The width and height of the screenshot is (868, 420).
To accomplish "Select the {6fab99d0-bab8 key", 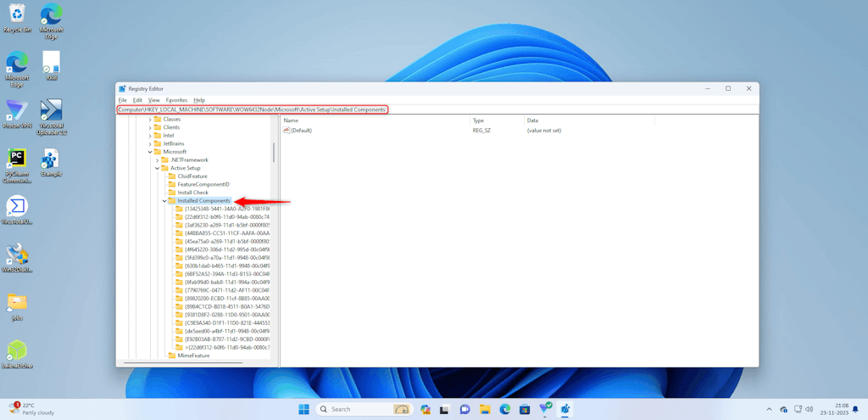I will [227, 282].
